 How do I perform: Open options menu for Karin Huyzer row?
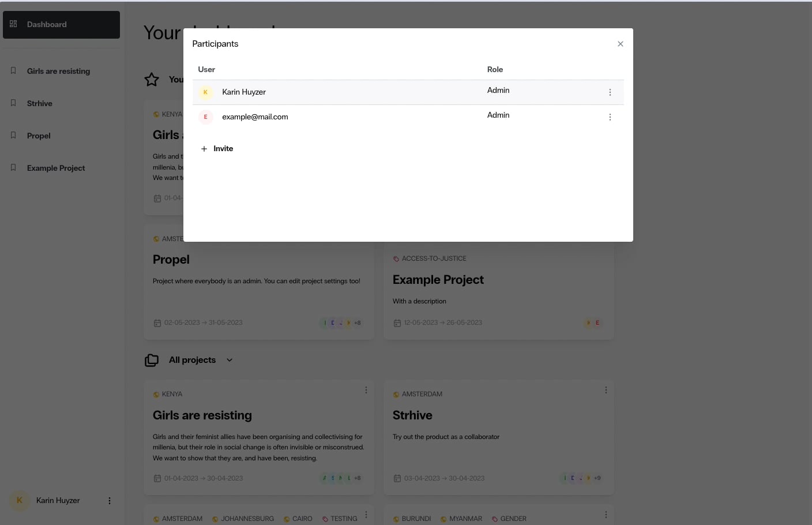610,92
